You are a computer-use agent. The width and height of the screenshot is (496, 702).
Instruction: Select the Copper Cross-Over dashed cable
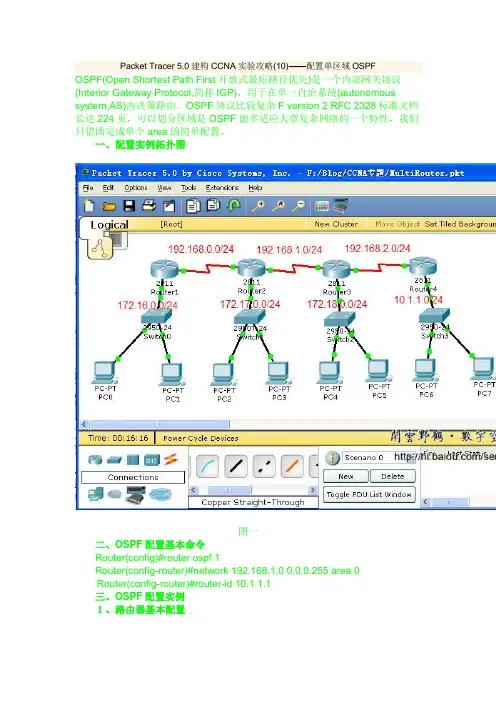264,466
